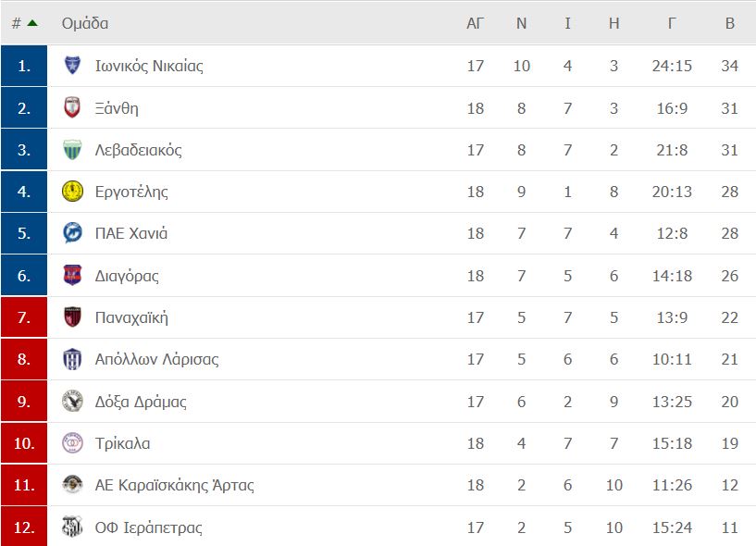Click the yellow Εργοτέλης badge
This screenshot has height=546, width=756.
(x=72, y=192)
